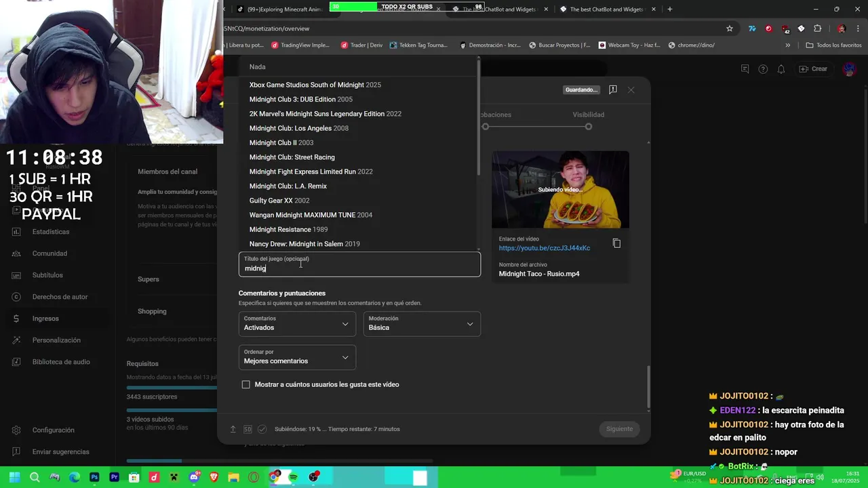Open Subtítulos in the Studio sidebar

pos(47,275)
